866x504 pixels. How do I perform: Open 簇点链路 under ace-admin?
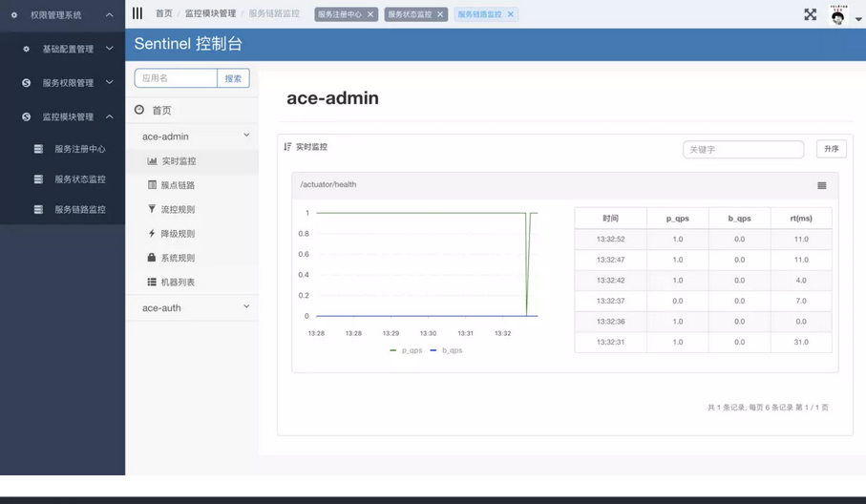(x=178, y=185)
